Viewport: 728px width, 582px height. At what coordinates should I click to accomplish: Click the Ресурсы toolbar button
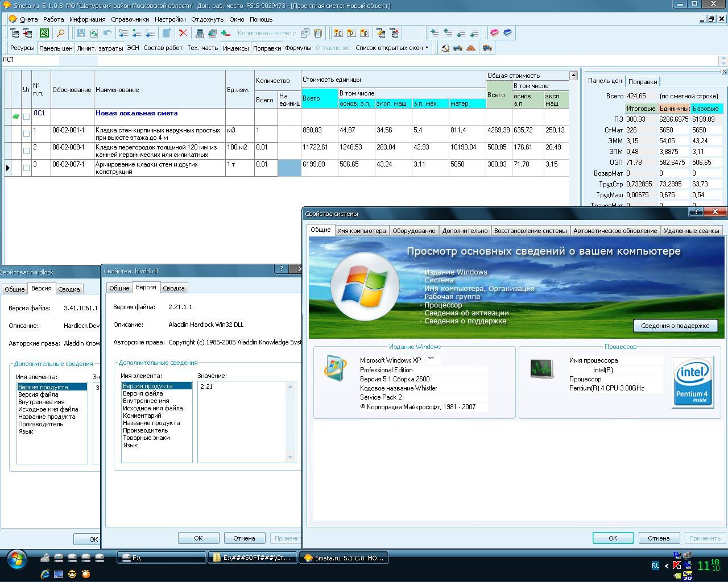coord(22,48)
